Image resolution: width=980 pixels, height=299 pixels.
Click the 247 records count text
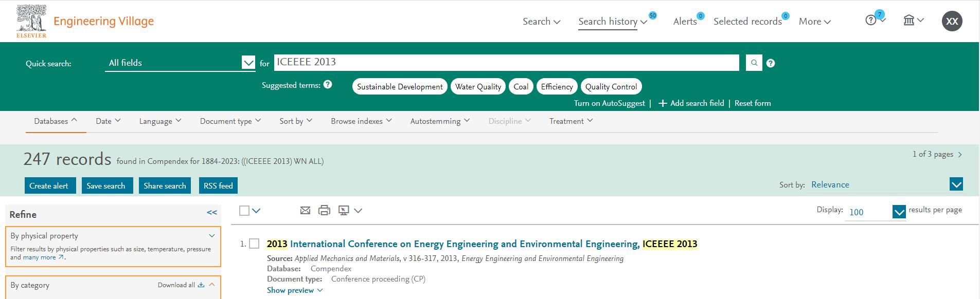click(67, 159)
